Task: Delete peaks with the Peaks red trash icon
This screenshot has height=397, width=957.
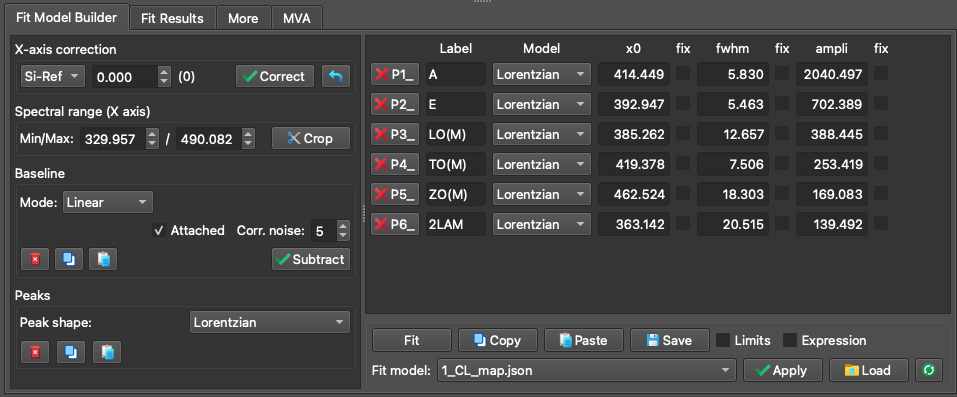Action: coord(35,352)
